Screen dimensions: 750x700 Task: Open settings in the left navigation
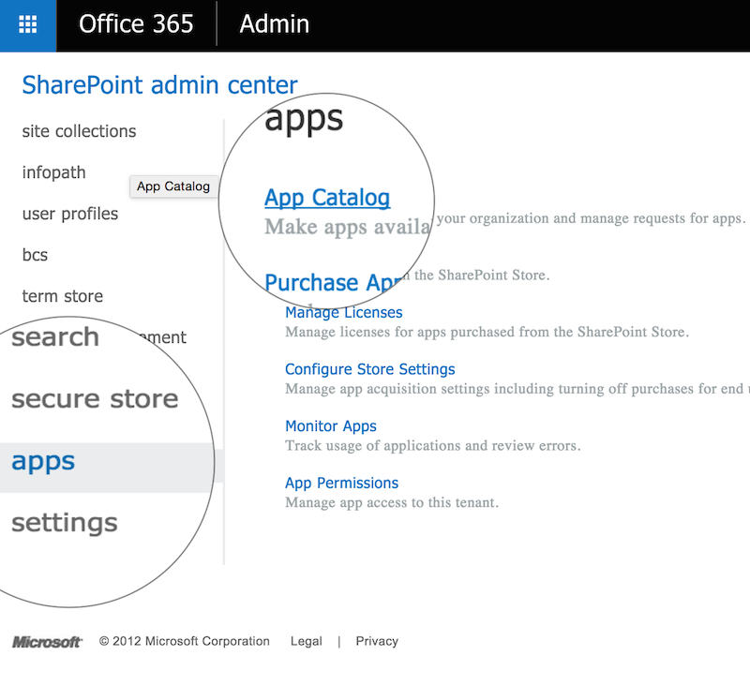click(x=65, y=523)
